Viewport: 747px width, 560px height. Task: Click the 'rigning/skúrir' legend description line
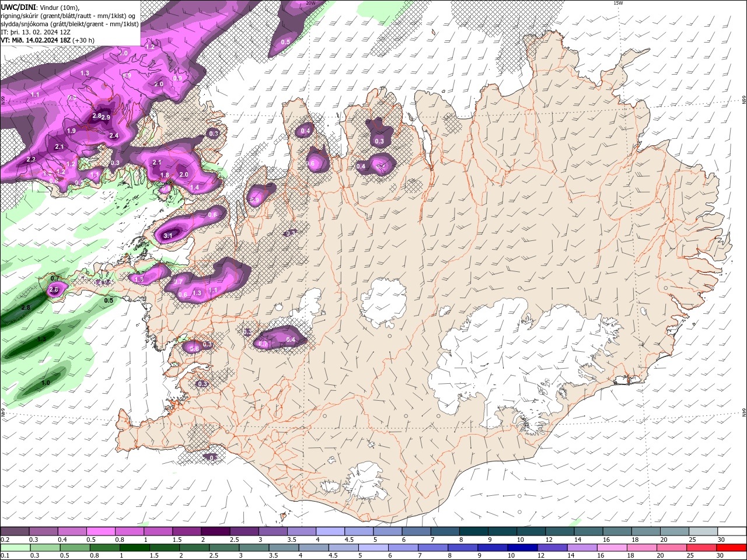[68, 16]
